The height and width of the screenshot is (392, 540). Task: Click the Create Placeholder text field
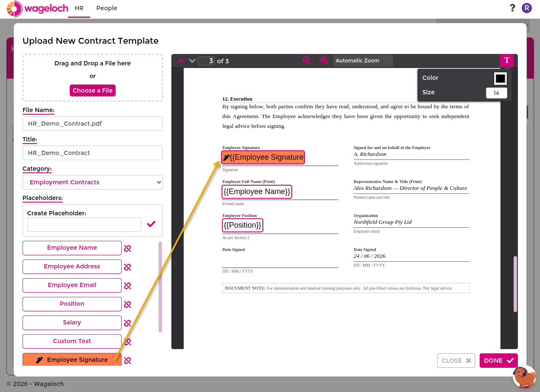[84, 225]
